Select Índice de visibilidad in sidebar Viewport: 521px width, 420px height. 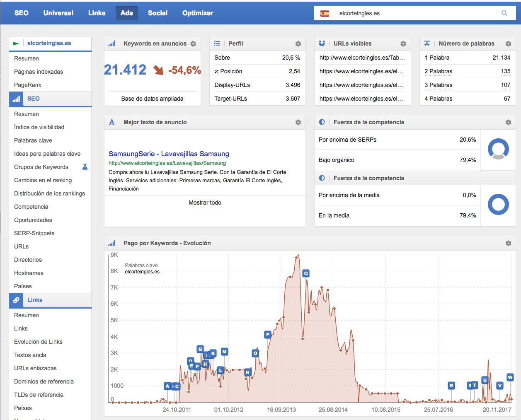coord(39,127)
